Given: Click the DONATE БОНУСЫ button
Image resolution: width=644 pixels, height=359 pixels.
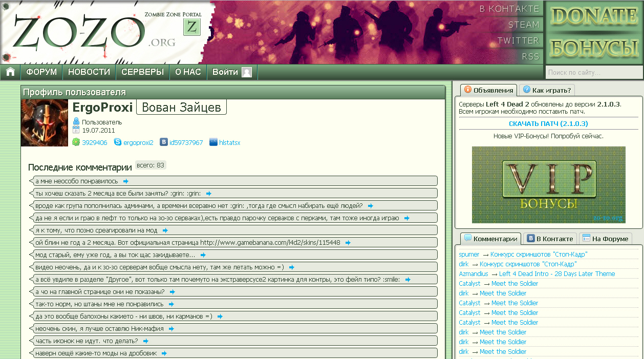Looking at the screenshot, I should [594, 32].
